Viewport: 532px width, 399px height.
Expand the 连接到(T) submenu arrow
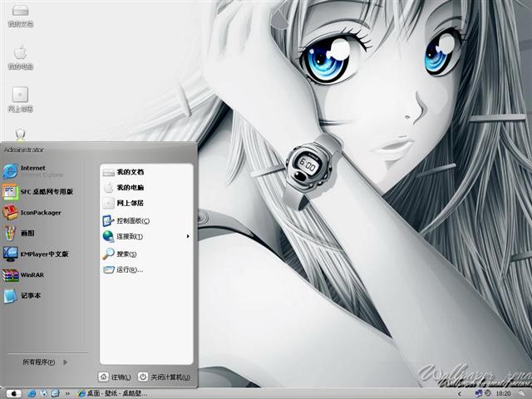[188, 236]
